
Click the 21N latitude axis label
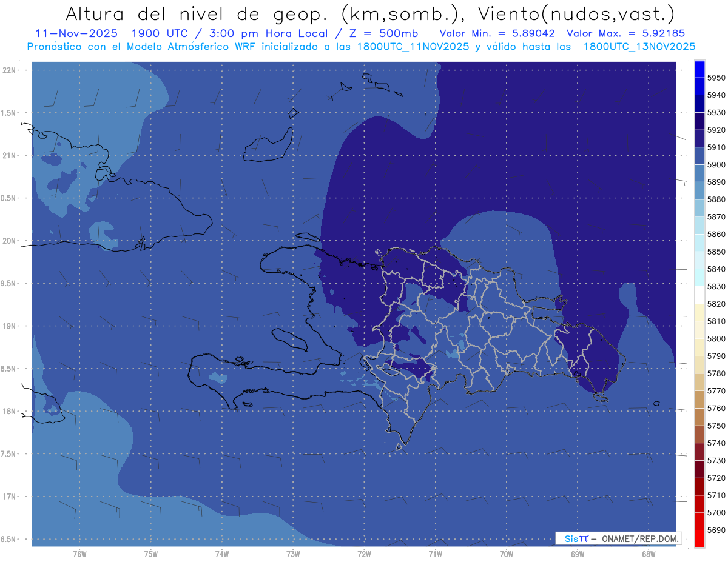(x=10, y=155)
